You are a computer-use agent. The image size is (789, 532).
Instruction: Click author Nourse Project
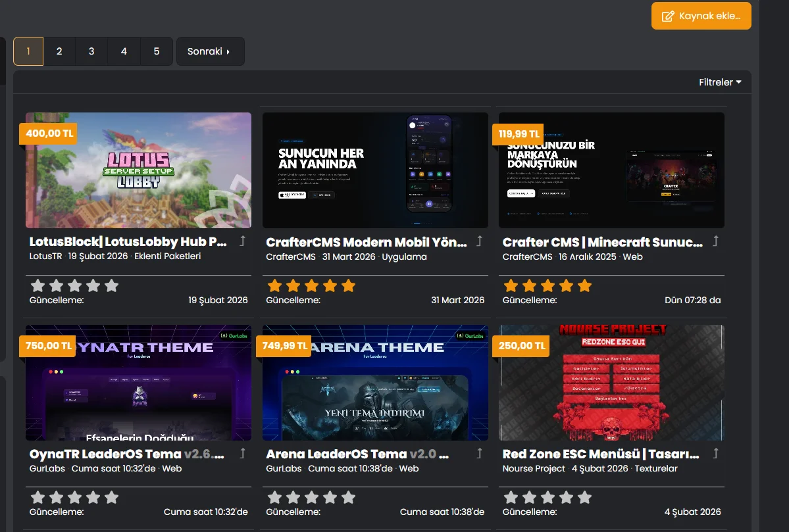[534, 468]
